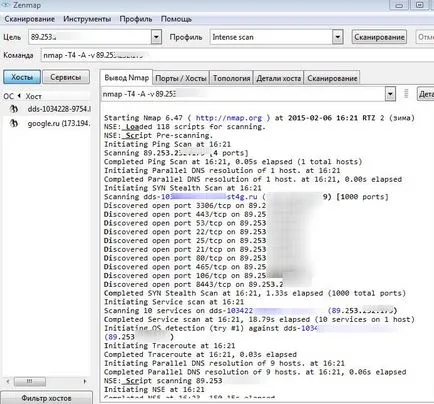Toggle the Сервисы view button
The height and width of the screenshot is (404, 434).
(x=66, y=77)
